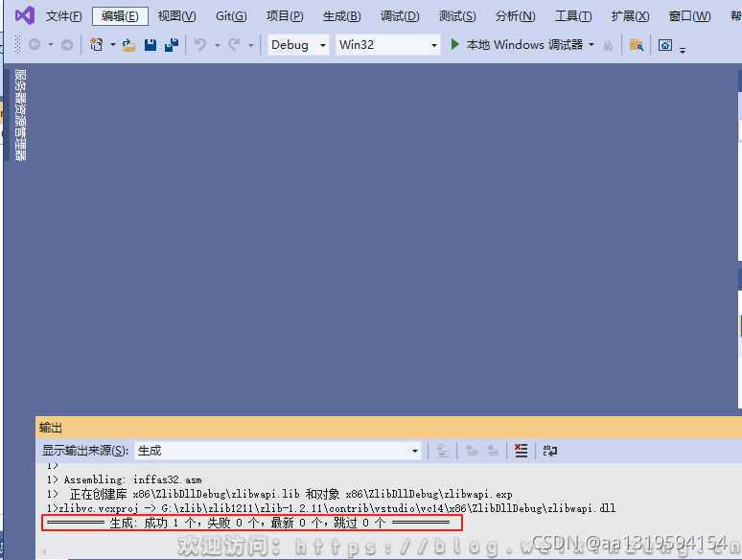
Task: Click the 'Assembling: inffas32.asm' output line
Action: pos(124,480)
